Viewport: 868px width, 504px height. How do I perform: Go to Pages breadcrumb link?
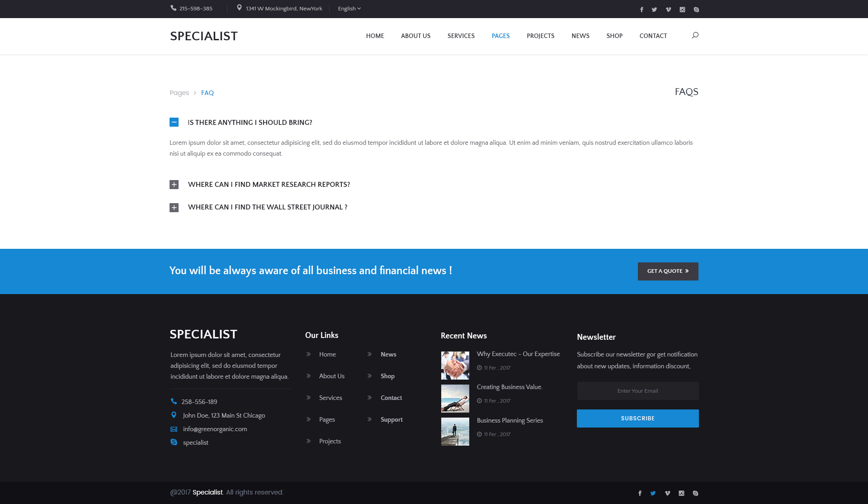pyautogui.click(x=179, y=93)
